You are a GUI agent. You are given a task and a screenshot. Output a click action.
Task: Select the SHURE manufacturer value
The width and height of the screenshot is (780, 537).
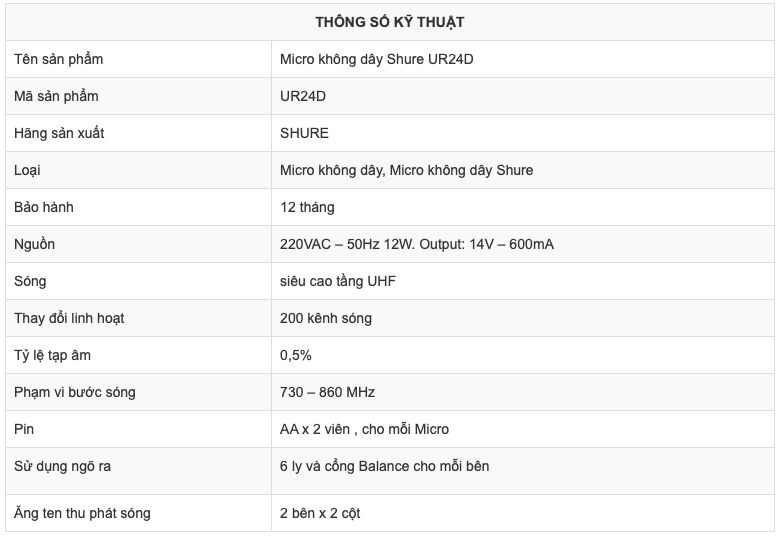(304, 133)
